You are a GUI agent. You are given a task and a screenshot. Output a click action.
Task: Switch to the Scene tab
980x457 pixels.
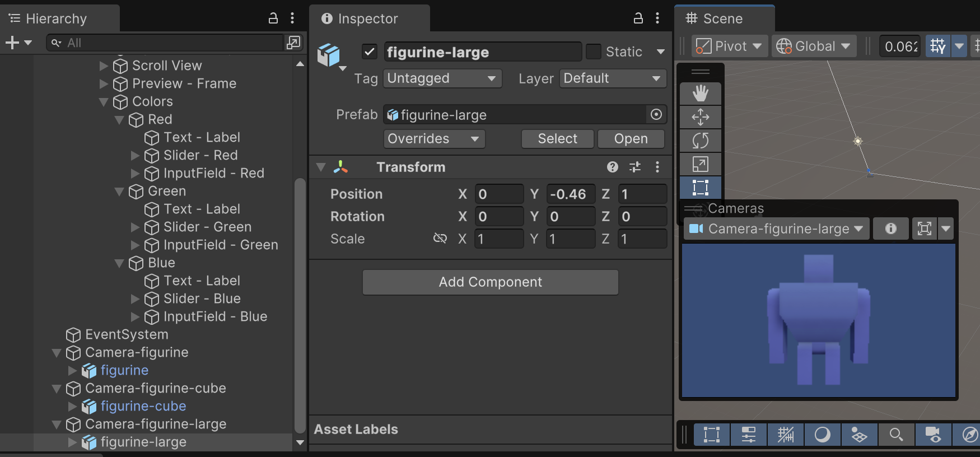(x=722, y=18)
